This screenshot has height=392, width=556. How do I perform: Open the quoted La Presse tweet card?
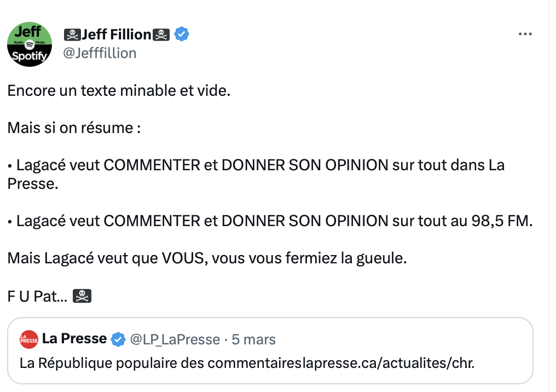[x=270, y=350]
